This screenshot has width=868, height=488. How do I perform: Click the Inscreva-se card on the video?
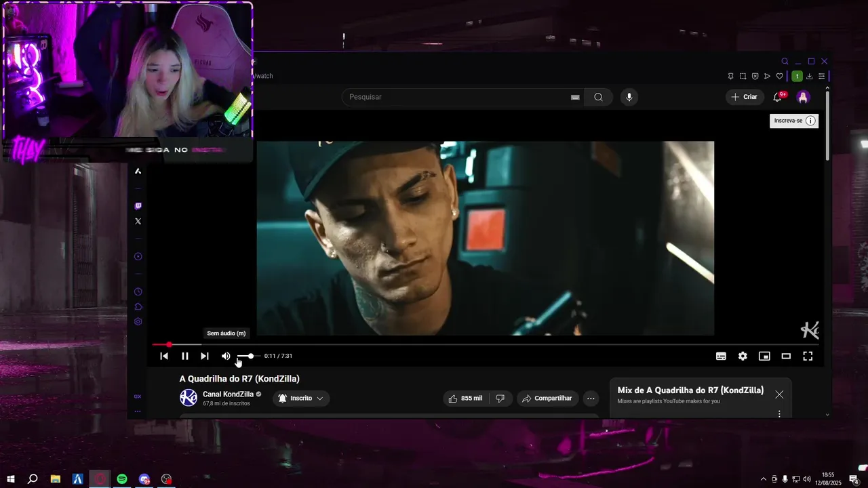[794, 121]
